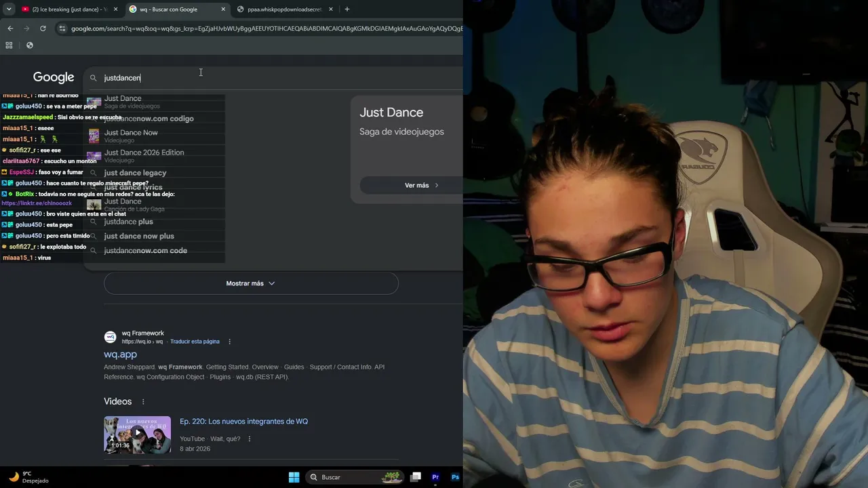Open the Ep. 220: Los nuevos integrantes link
The height and width of the screenshot is (488, 868).
tap(243, 422)
